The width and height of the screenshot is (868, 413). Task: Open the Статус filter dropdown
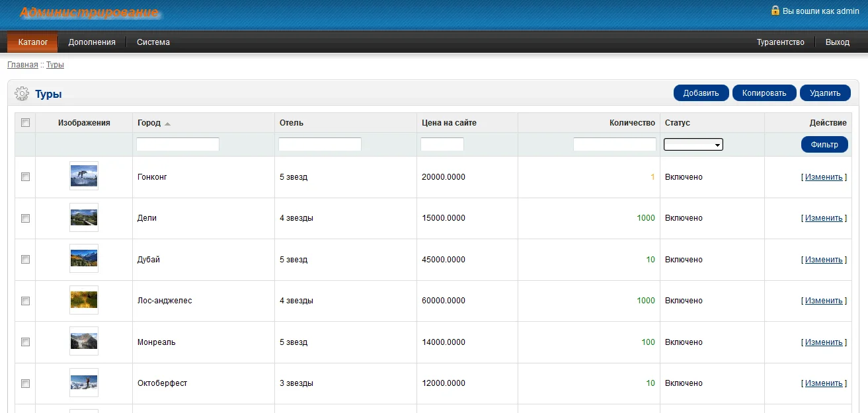(x=693, y=145)
